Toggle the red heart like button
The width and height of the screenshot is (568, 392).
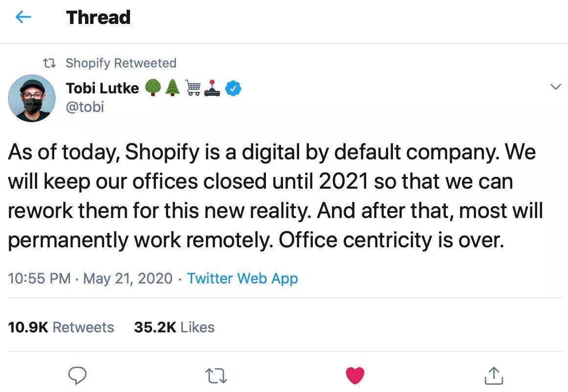[355, 375]
